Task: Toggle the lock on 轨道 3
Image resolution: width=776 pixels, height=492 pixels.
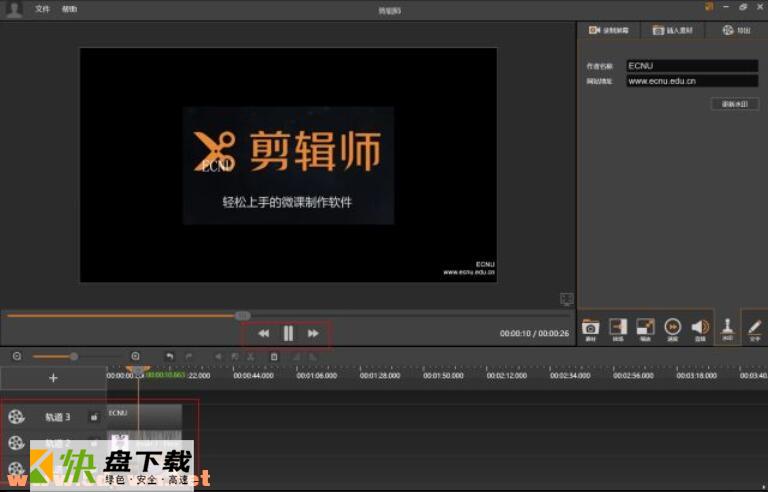Action: point(94,417)
